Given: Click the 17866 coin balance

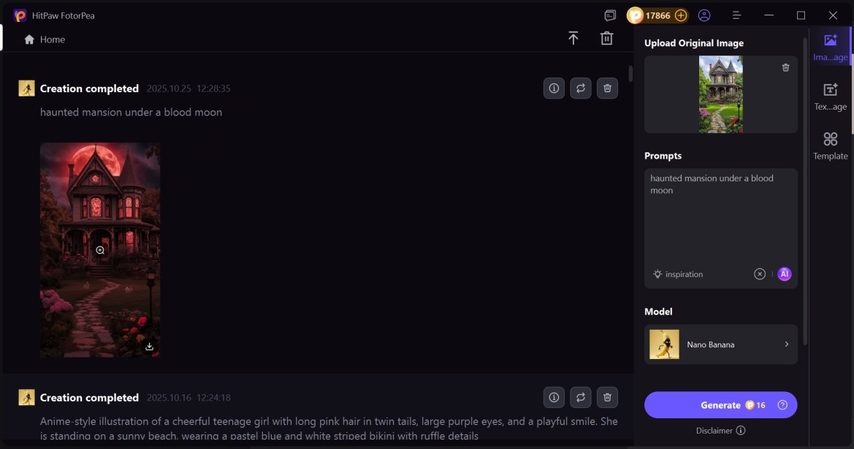Looking at the screenshot, I should coord(657,15).
